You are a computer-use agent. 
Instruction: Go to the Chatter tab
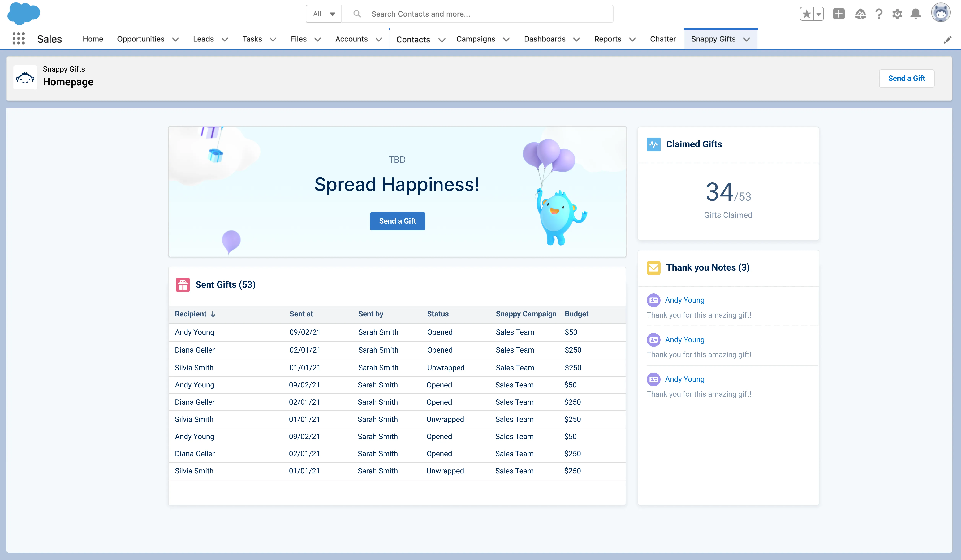point(663,39)
